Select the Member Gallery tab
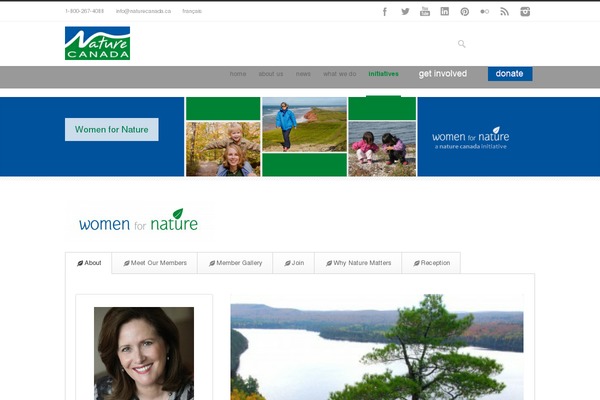Screen dimensions: 600x400 235,263
